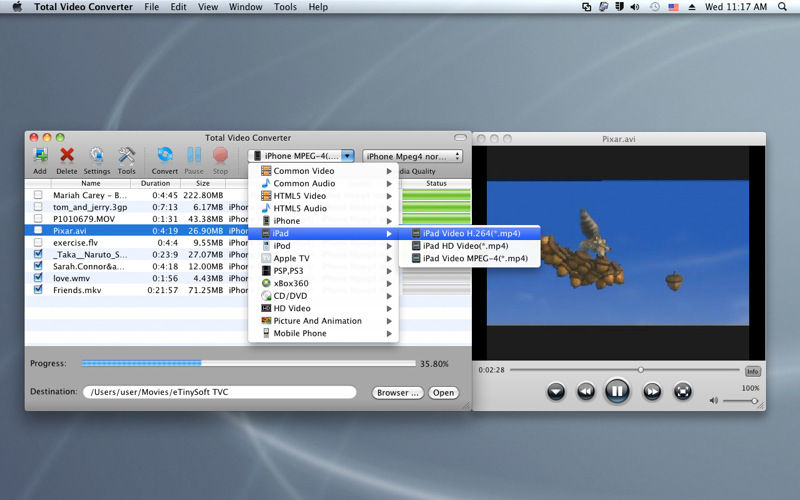Click the Browser... button
This screenshot has width=800, height=500.
point(398,393)
